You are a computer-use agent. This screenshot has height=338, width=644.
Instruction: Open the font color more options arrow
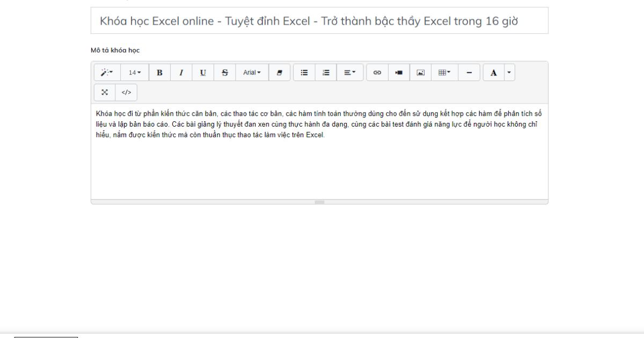pos(510,72)
